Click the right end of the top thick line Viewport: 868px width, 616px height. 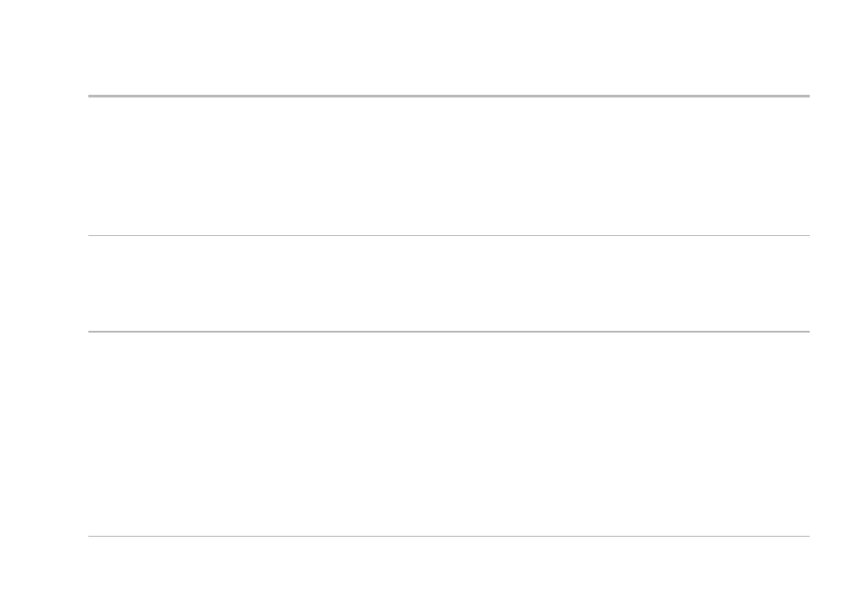(x=808, y=97)
